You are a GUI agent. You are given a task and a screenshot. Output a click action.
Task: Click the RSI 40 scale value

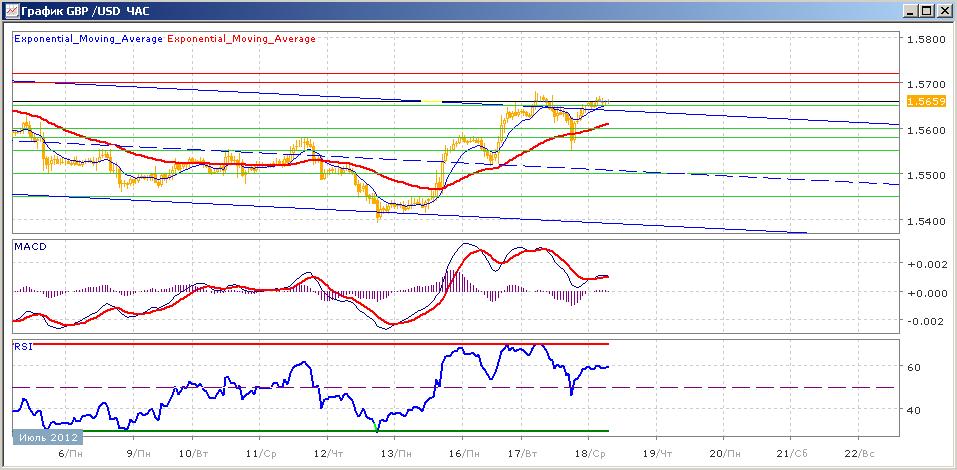coord(915,410)
